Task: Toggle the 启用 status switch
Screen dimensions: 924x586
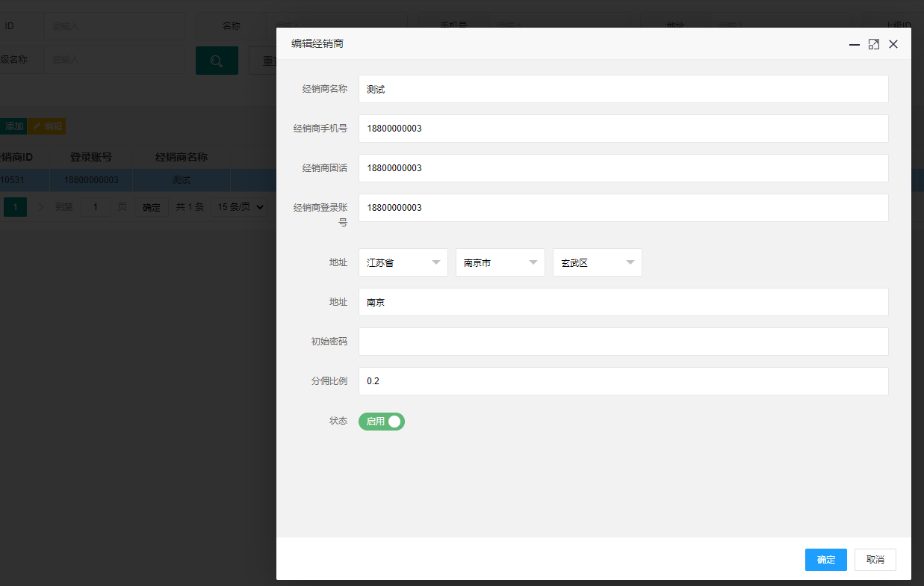Action: (382, 422)
